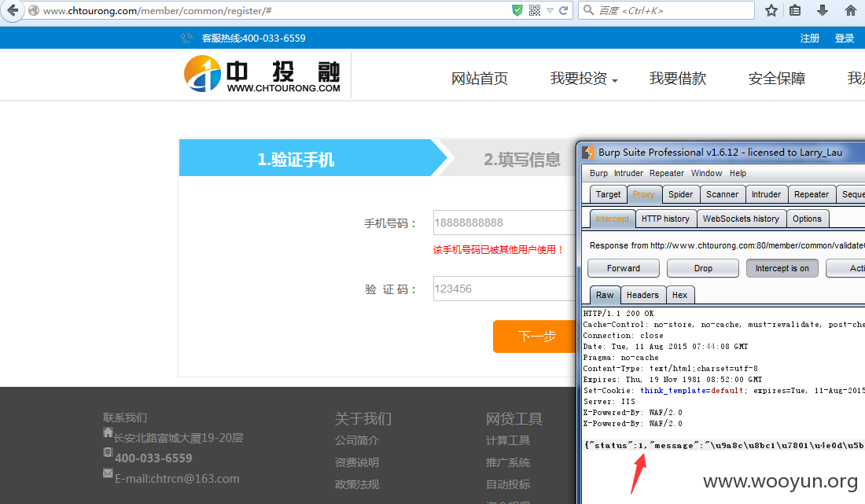This screenshot has width=865, height=504.
Task: Click the orange 下一步 button
Action: coord(535,336)
